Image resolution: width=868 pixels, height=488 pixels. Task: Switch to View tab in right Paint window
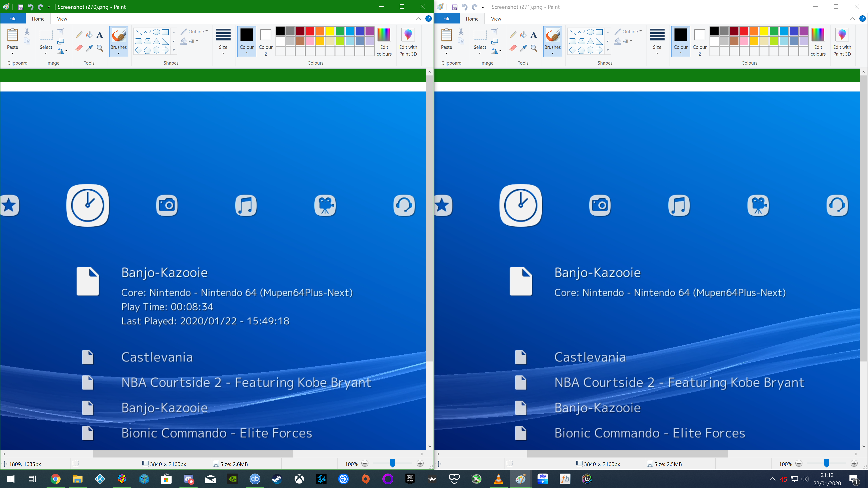[x=496, y=19]
